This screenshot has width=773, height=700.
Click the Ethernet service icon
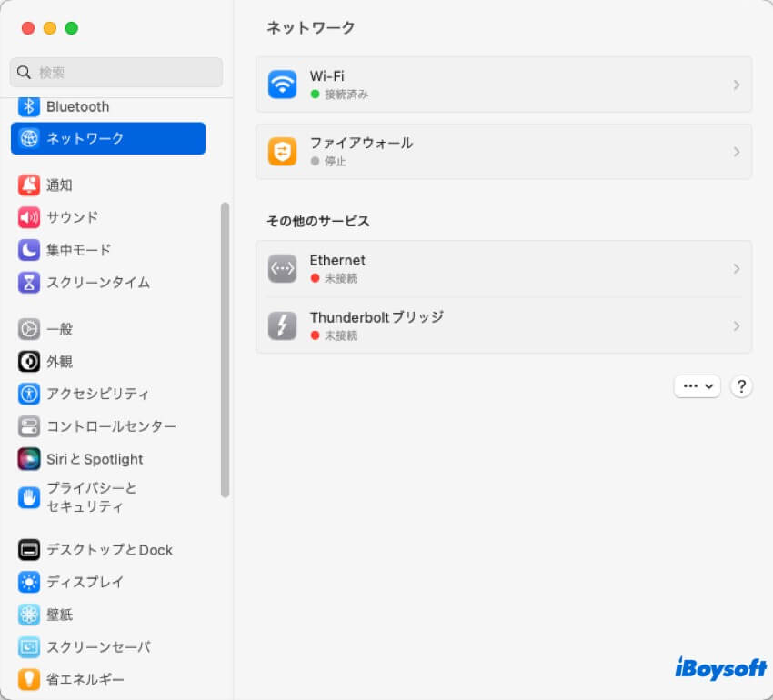pyautogui.click(x=282, y=269)
